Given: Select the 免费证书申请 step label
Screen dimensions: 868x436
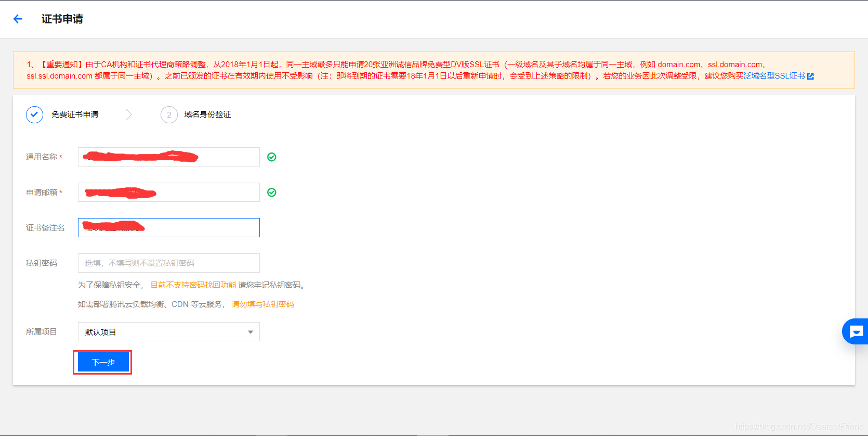Looking at the screenshot, I should (75, 114).
